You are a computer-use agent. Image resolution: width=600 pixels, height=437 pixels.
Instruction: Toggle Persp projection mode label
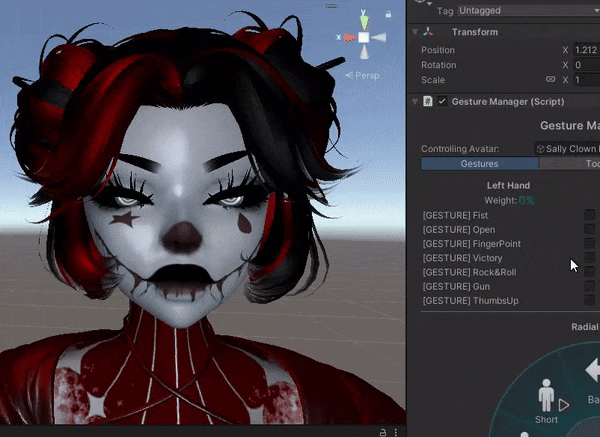click(367, 75)
